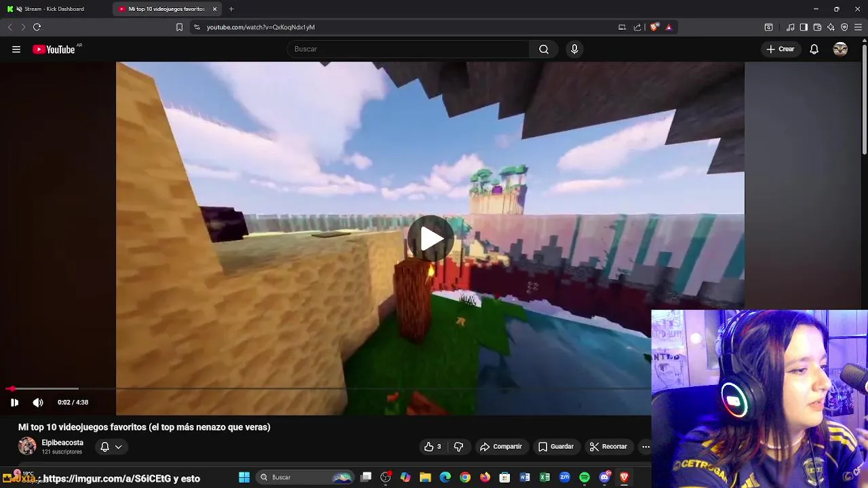This screenshot has width=868, height=488.
Task: Click the Compartir button
Action: 501,447
